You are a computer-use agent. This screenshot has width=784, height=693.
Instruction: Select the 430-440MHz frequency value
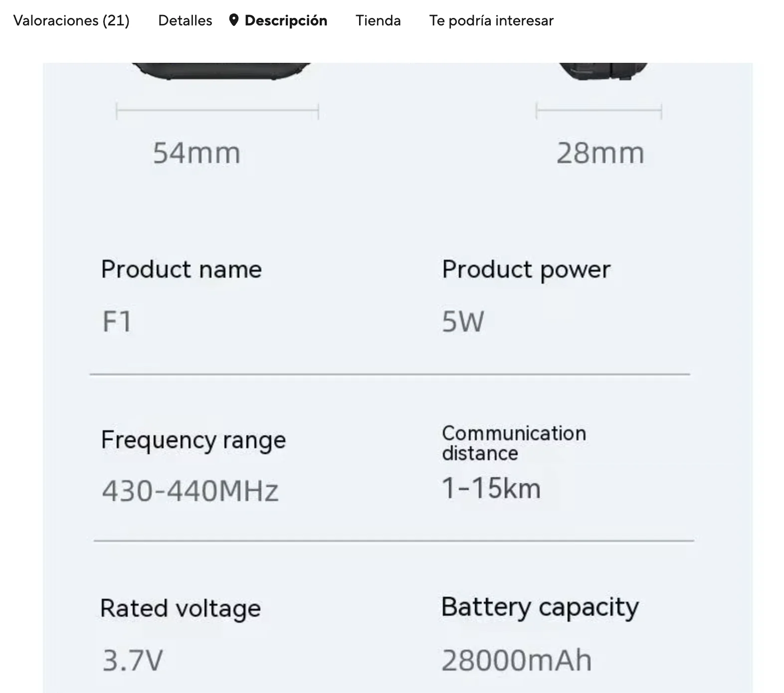tap(190, 491)
